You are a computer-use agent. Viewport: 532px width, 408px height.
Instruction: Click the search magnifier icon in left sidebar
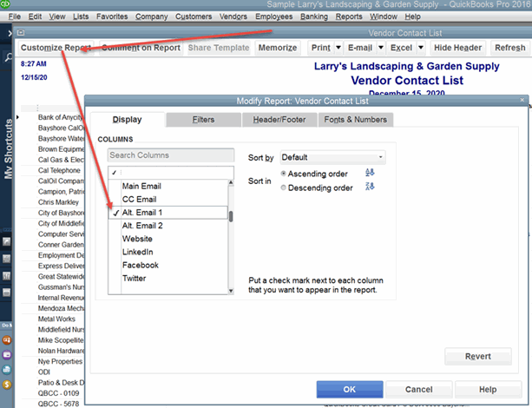pos(7,57)
